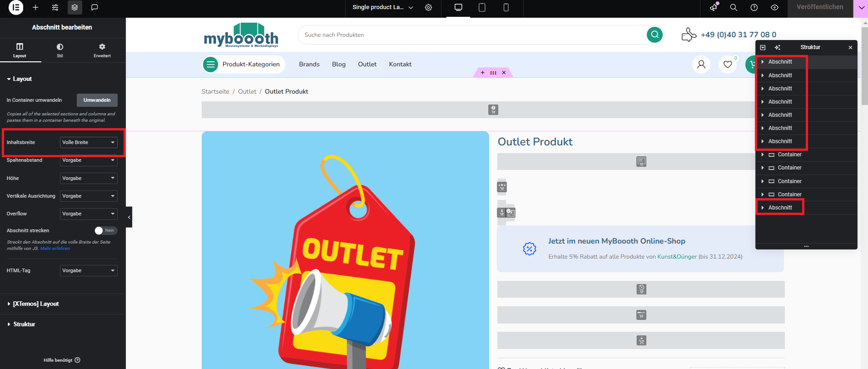This screenshot has width=868, height=369.
Task: Open the help question mark icon
Action: point(754,7)
